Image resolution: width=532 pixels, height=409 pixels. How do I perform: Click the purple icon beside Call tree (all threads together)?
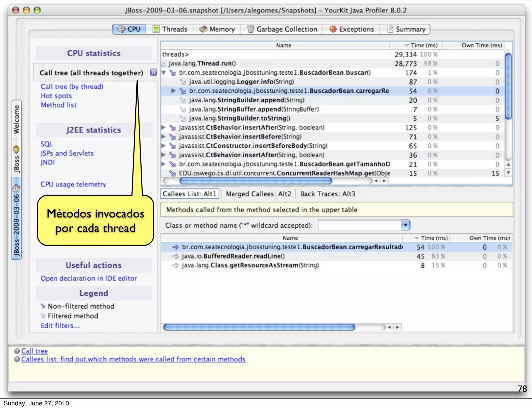(154, 72)
